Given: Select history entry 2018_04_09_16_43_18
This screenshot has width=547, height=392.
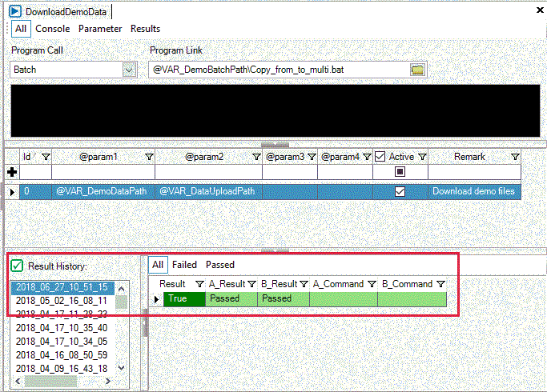Looking at the screenshot, I should 62,369.
